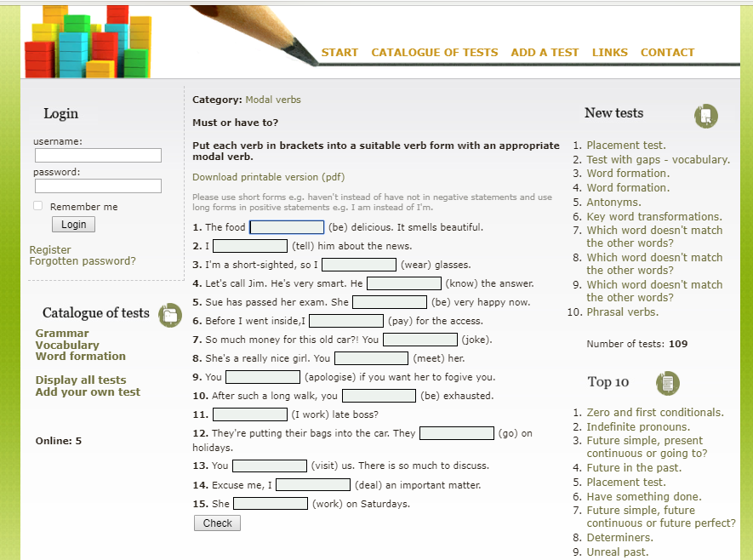
Task: Click answer box before '(be) very happy now'
Action: 390,302
